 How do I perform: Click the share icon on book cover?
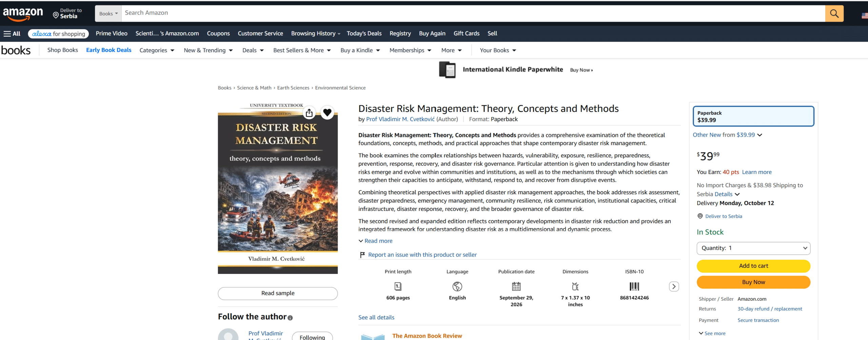pos(309,113)
